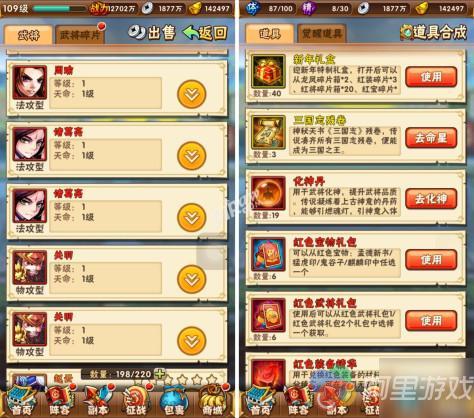
Task: Tap the green plus to expand hero capacity
Action: tap(160, 374)
